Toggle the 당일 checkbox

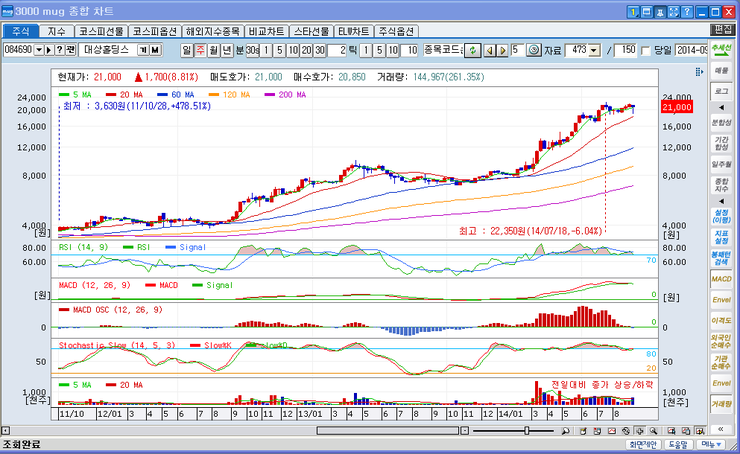tap(645, 50)
